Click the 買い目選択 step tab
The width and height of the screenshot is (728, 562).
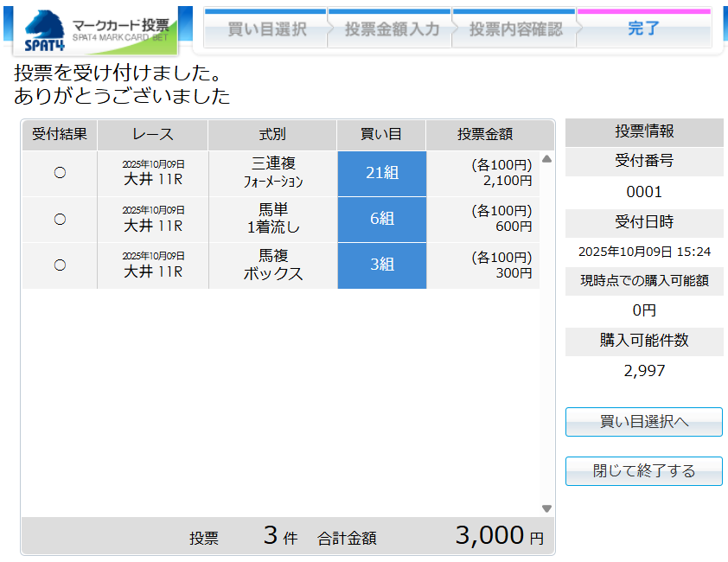pos(266,29)
